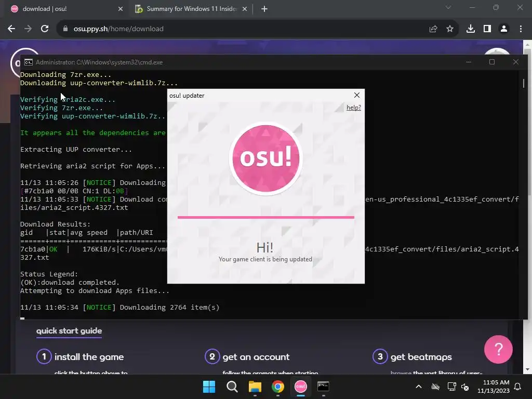Screen dimensions: 532x399
Task: Click the osu! logo in updater
Action: point(265,158)
